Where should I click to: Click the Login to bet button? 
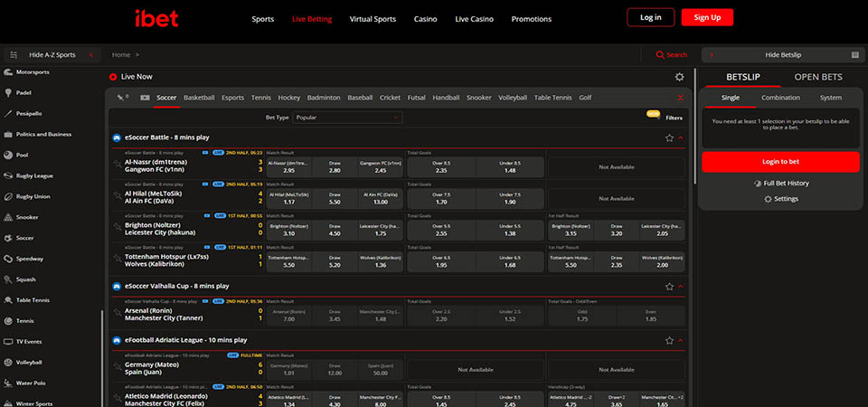click(x=780, y=162)
